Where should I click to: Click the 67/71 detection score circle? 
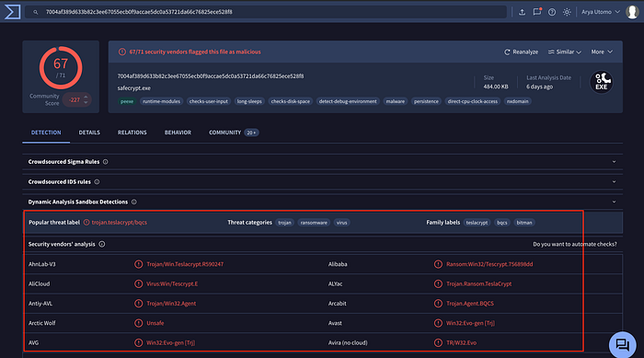(61, 68)
